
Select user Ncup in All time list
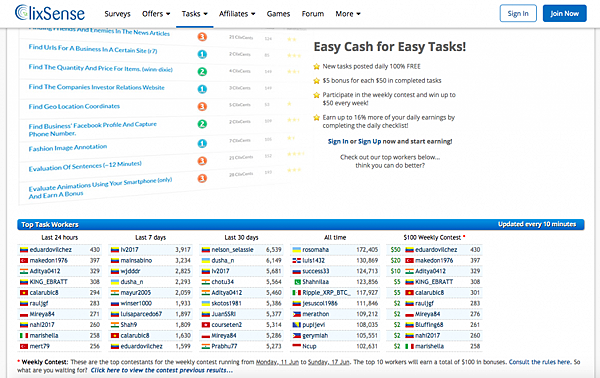(x=309, y=346)
